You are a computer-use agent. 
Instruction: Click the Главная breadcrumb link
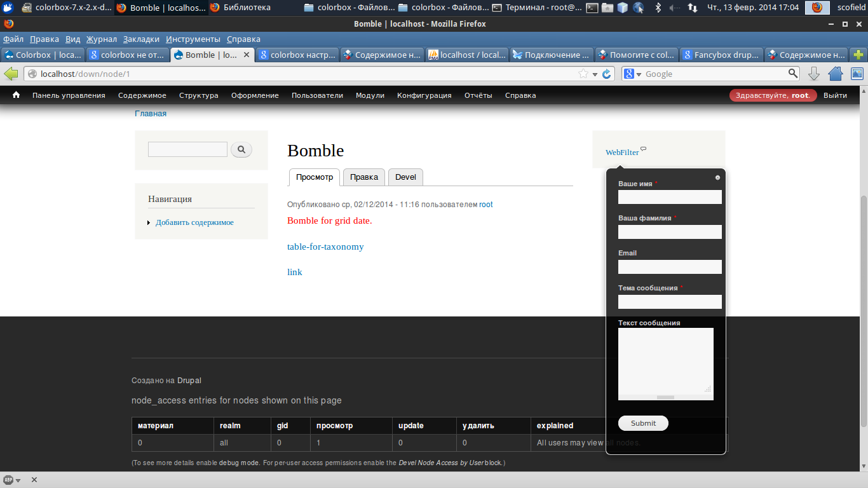tap(151, 114)
